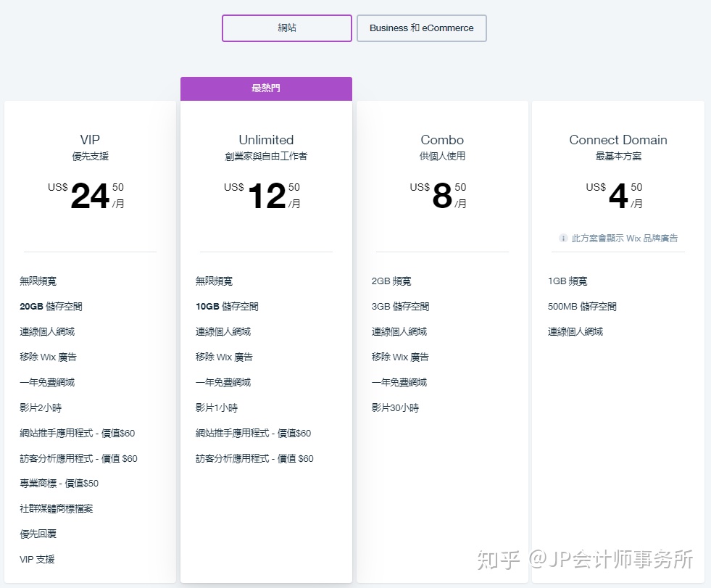Click 一年免費網域 in Combo plan

click(x=399, y=383)
